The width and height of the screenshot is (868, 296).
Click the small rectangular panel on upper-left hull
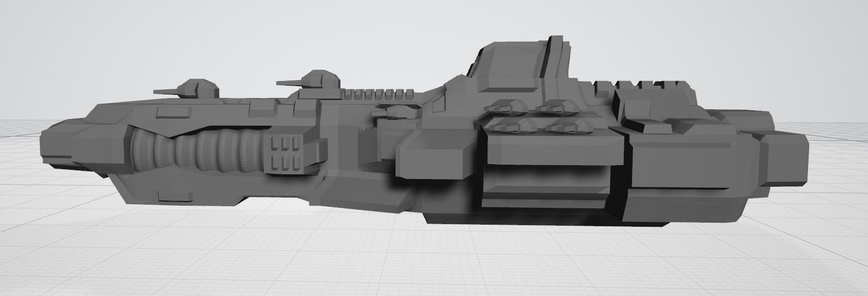point(171,112)
